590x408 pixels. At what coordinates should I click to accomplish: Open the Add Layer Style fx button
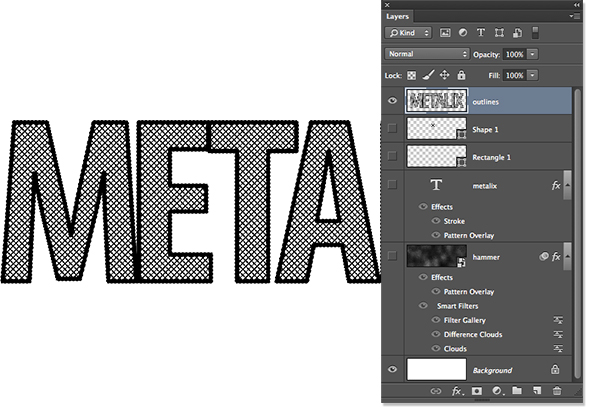click(x=457, y=391)
